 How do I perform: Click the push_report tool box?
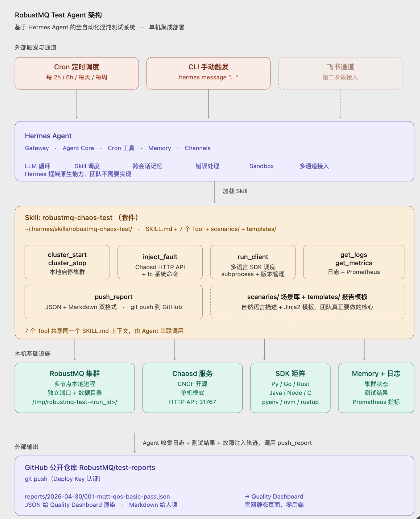point(114,302)
